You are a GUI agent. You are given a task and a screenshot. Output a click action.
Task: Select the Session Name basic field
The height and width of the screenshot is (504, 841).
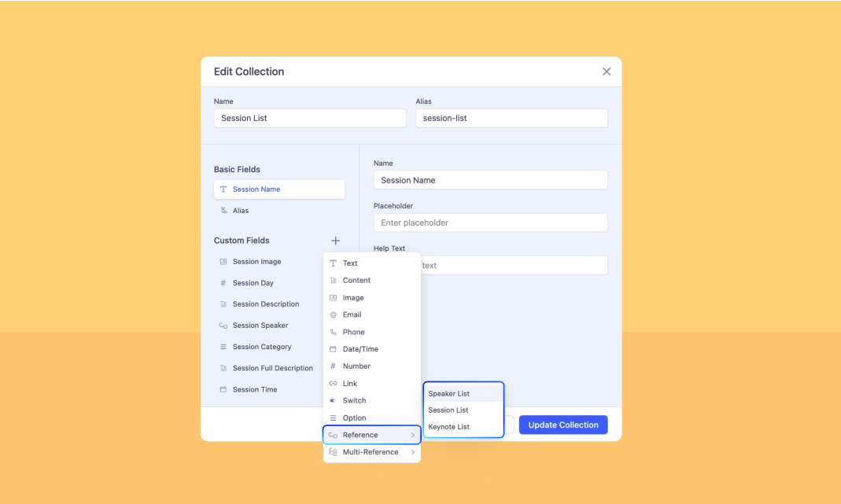pyautogui.click(x=279, y=189)
